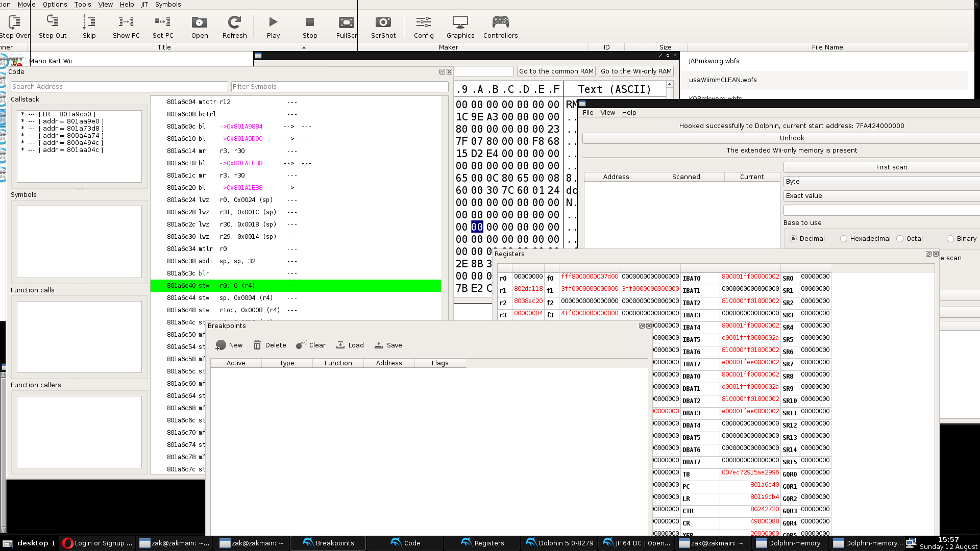Click the Controllers icon in toolbar

(500, 26)
